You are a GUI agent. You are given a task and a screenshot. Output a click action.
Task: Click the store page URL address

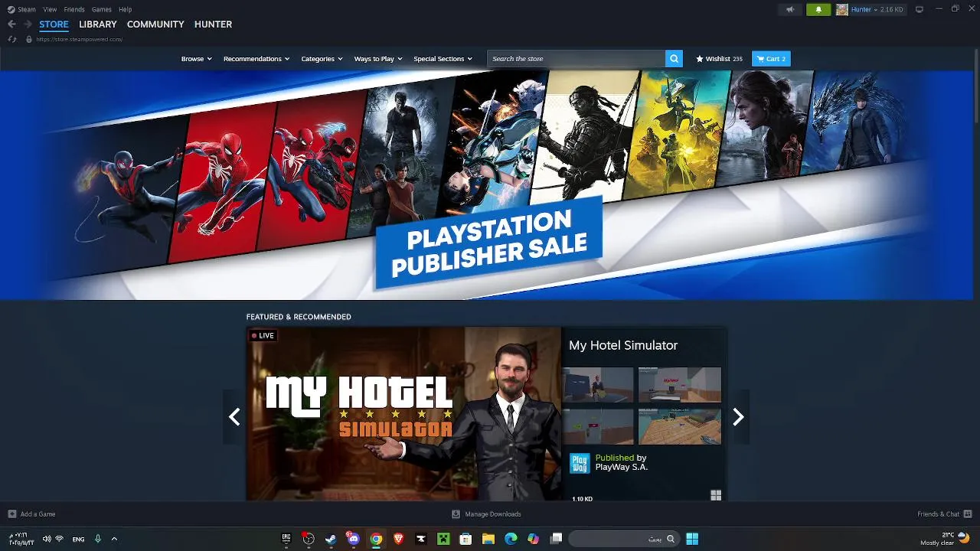[x=80, y=39]
